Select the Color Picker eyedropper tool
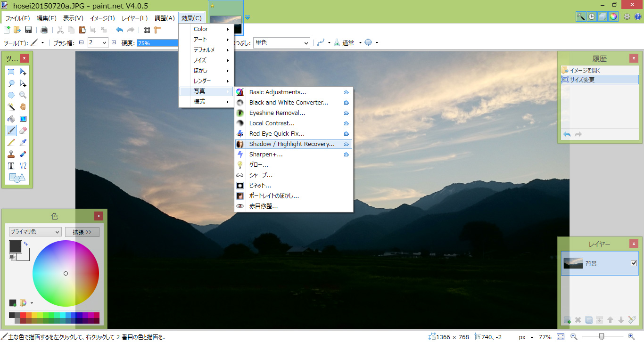Viewport: 644px width, 342px height. tap(23, 142)
